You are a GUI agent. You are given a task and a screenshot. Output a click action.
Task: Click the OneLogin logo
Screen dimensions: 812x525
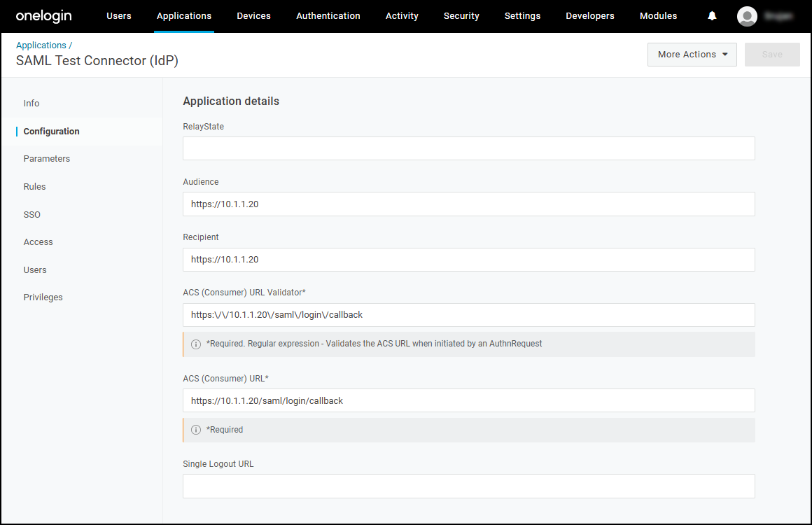(x=43, y=16)
